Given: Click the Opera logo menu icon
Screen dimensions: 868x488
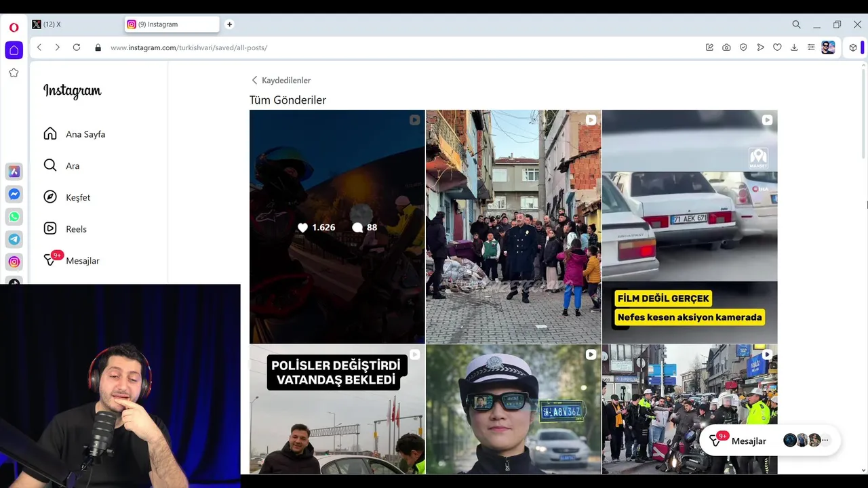Looking at the screenshot, I should [x=14, y=28].
